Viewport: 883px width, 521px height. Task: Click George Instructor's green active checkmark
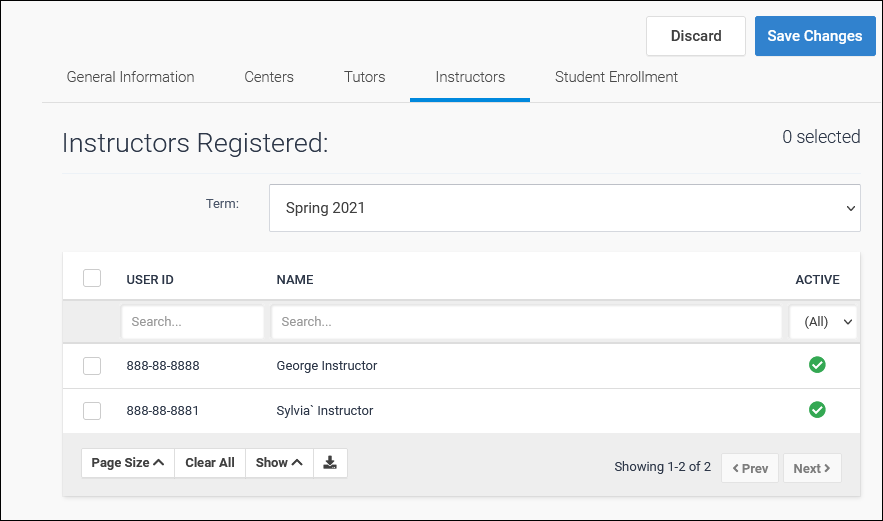(x=817, y=365)
